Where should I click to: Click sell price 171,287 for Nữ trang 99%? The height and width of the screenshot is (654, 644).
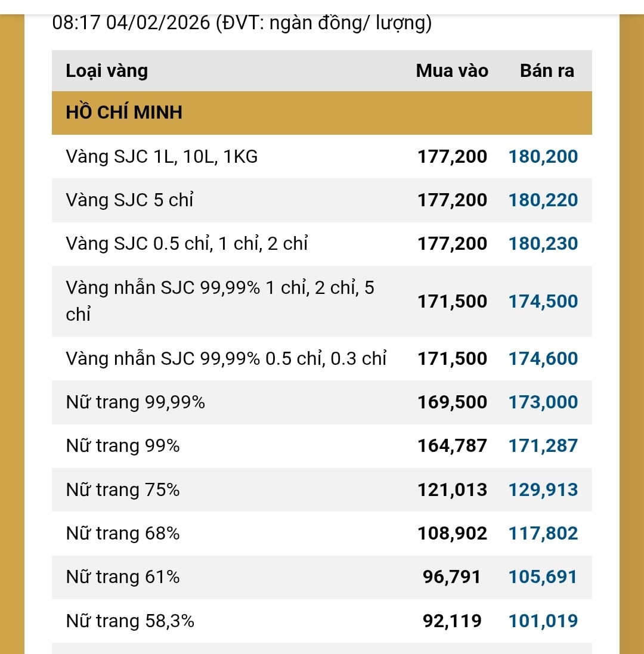pyautogui.click(x=543, y=446)
